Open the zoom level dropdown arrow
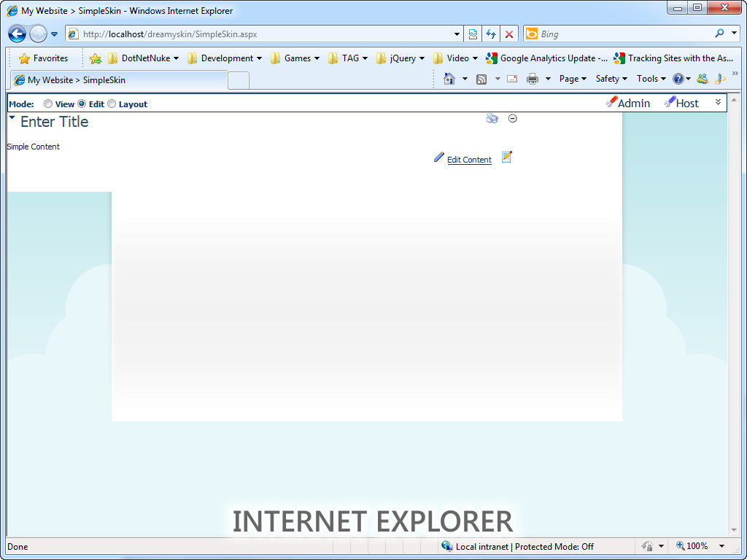The image size is (747, 560). [721, 546]
